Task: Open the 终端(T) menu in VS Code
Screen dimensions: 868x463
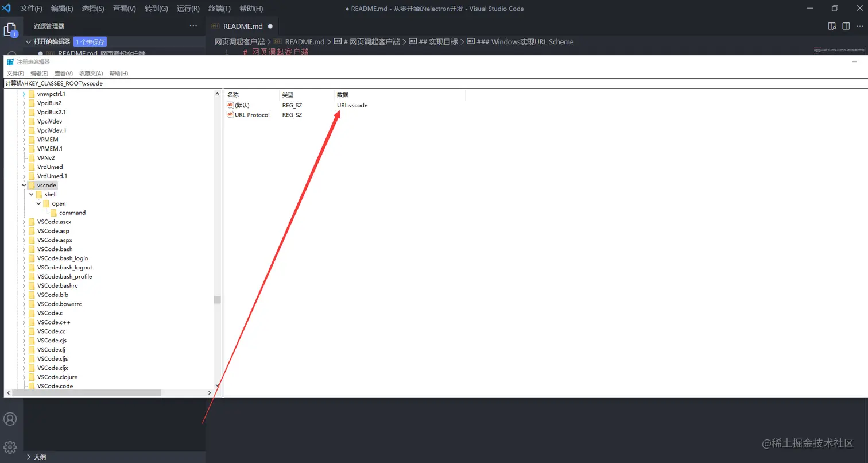Action: 219,9
